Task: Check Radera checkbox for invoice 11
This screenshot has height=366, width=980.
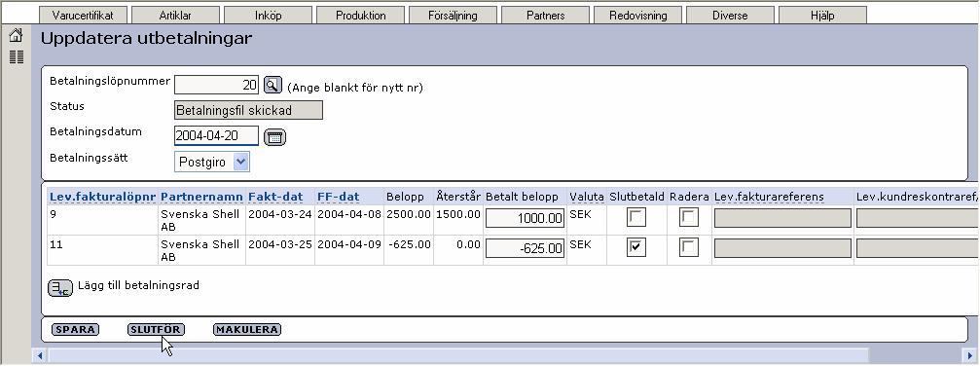Action: (x=689, y=248)
